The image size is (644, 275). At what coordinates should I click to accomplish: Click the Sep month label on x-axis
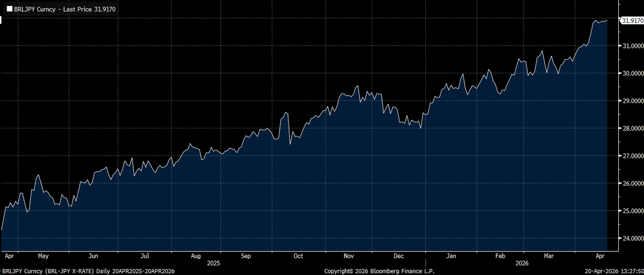tap(246, 256)
